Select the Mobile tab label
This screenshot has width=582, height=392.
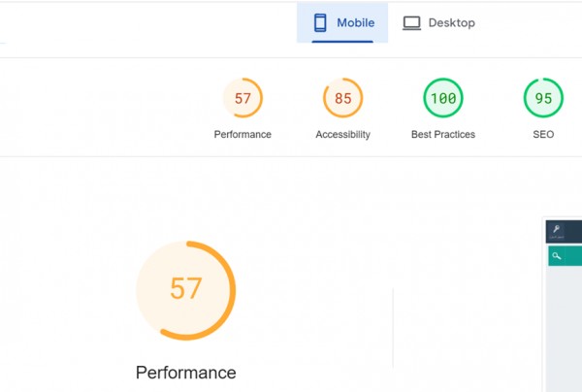356,23
